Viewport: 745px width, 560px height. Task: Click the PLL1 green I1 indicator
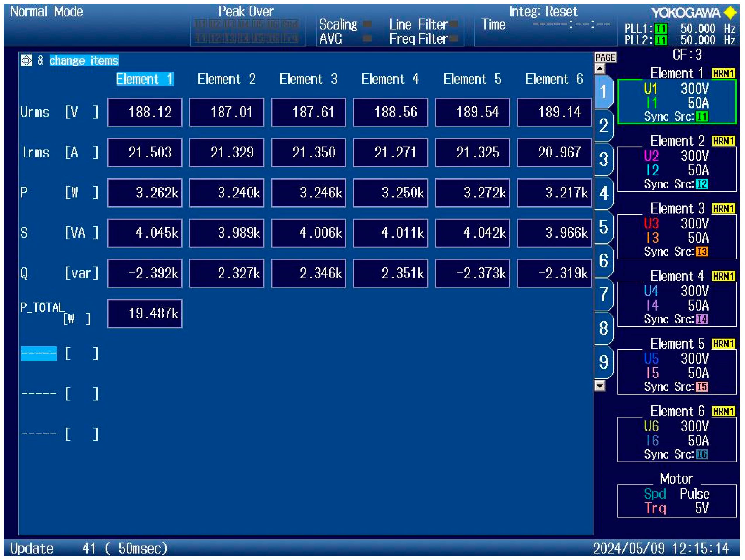coord(661,29)
